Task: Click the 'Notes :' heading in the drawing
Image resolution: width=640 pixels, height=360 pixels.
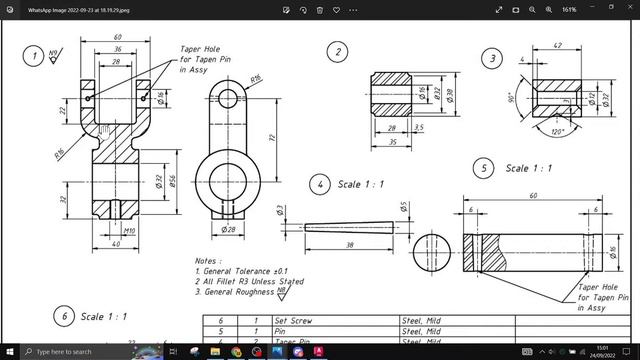Action: click(208, 261)
